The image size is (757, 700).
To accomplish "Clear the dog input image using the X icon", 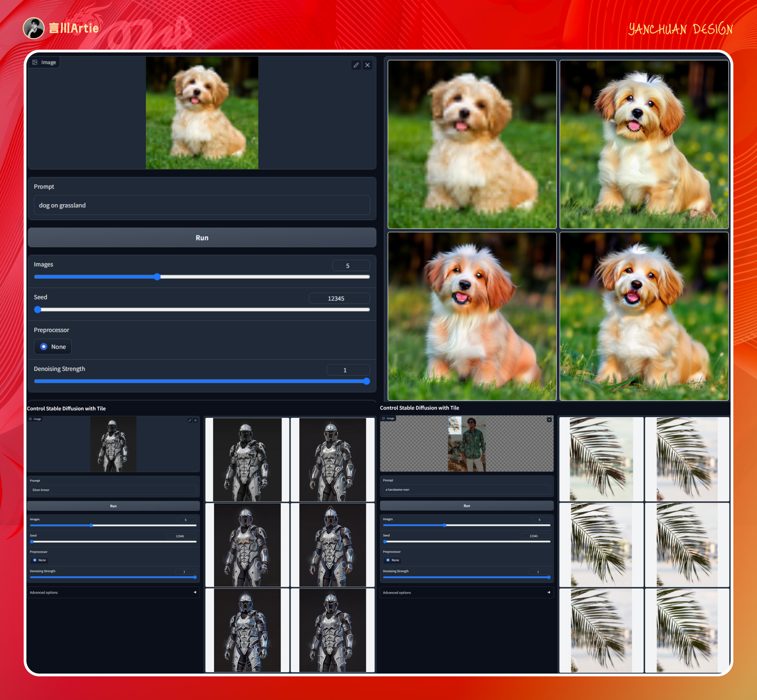I will click(x=367, y=65).
